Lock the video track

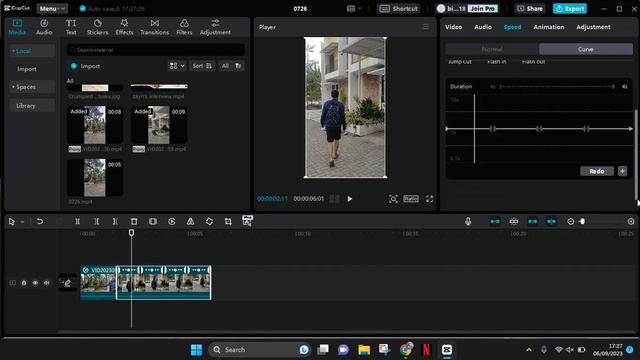tap(24, 282)
